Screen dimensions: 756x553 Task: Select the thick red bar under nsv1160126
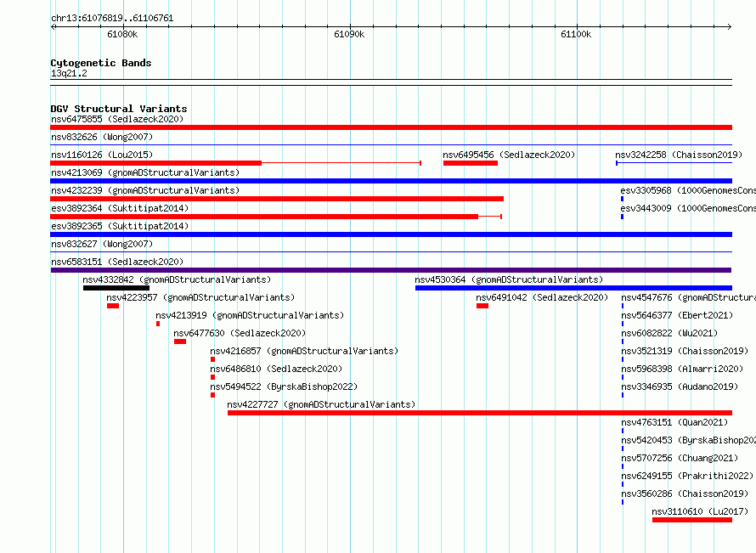155,163
